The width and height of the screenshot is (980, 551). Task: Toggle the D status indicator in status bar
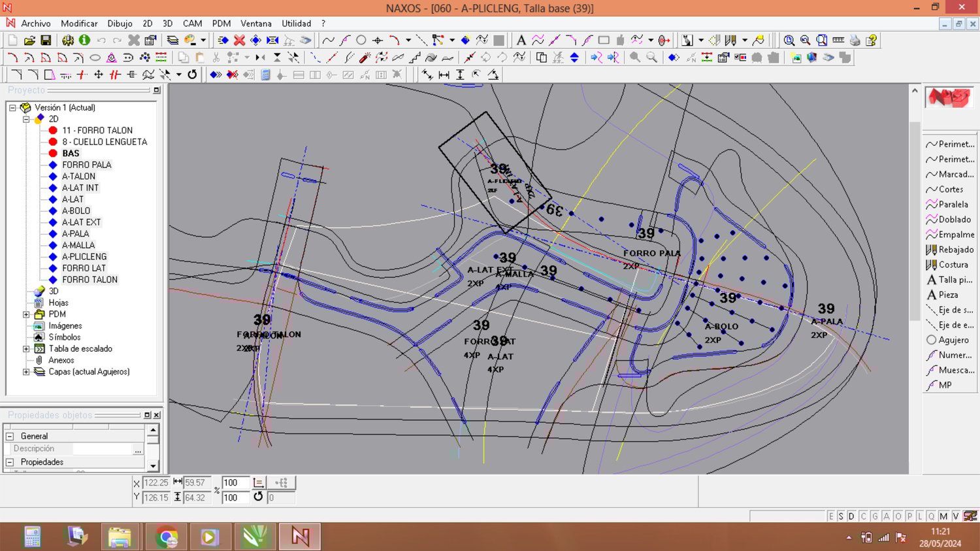[x=851, y=516]
